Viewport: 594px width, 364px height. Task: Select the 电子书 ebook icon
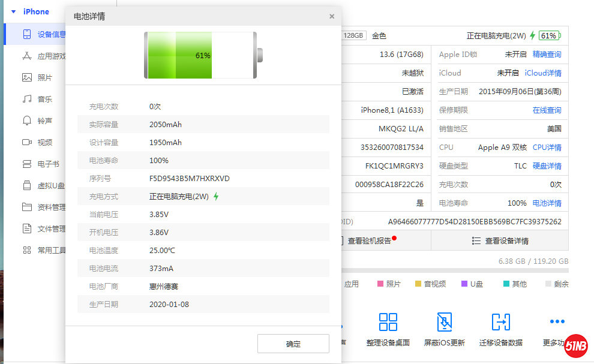coord(27,164)
